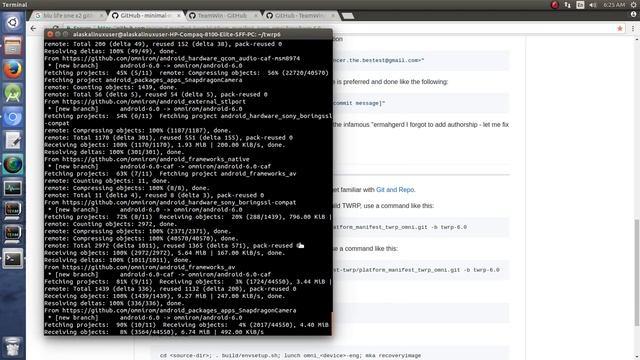This screenshot has height=360, width=640.
Task: Open the text editor launcher icon
Action: coord(13,141)
